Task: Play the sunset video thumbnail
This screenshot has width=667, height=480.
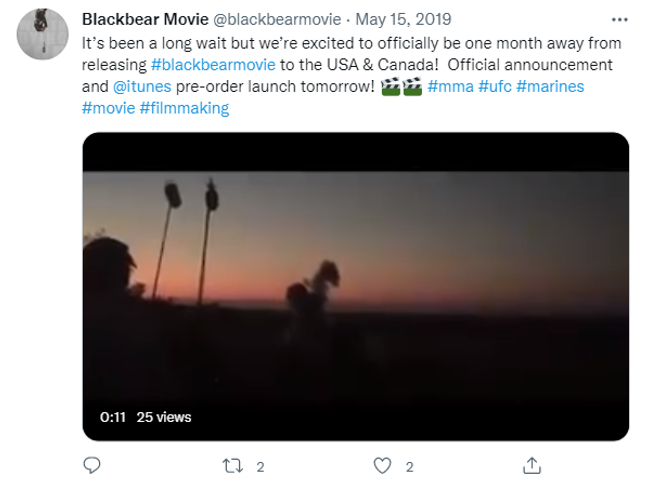Action: click(x=356, y=286)
